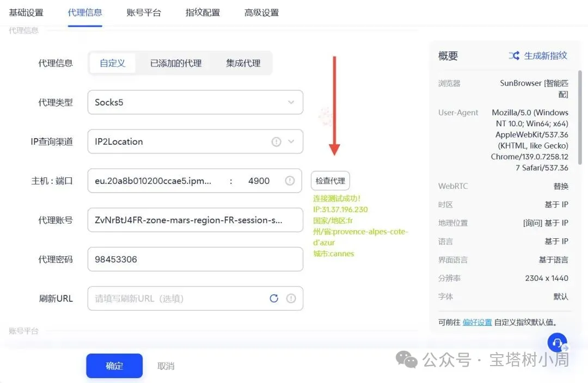The width and height of the screenshot is (588, 383).
Task: Click the refresh icon in 刷新URL field
Action: [x=274, y=298]
